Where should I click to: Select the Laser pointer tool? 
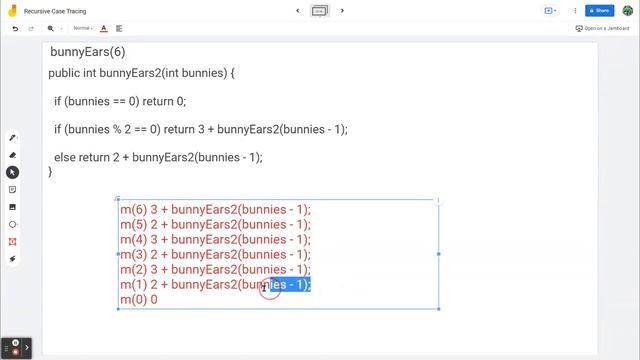tap(13, 259)
